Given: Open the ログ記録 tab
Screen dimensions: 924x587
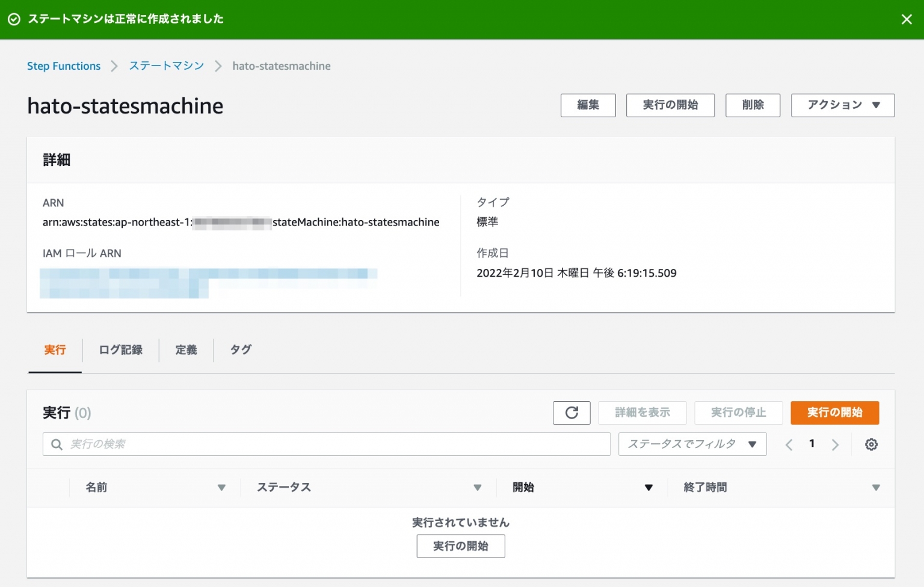Looking at the screenshot, I should (120, 350).
